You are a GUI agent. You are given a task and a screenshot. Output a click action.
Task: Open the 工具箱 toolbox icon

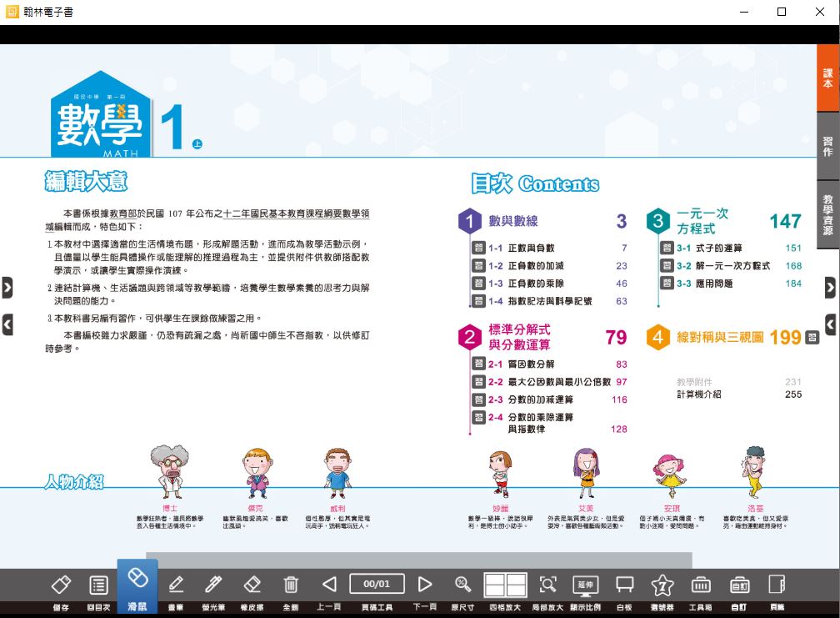pyautogui.click(x=701, y=585)
